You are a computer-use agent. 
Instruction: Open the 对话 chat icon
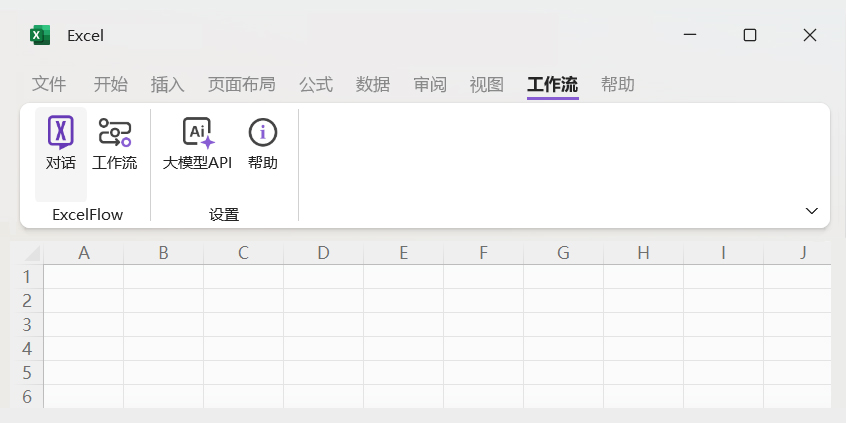pyautogui.click(x=61, y=133)
